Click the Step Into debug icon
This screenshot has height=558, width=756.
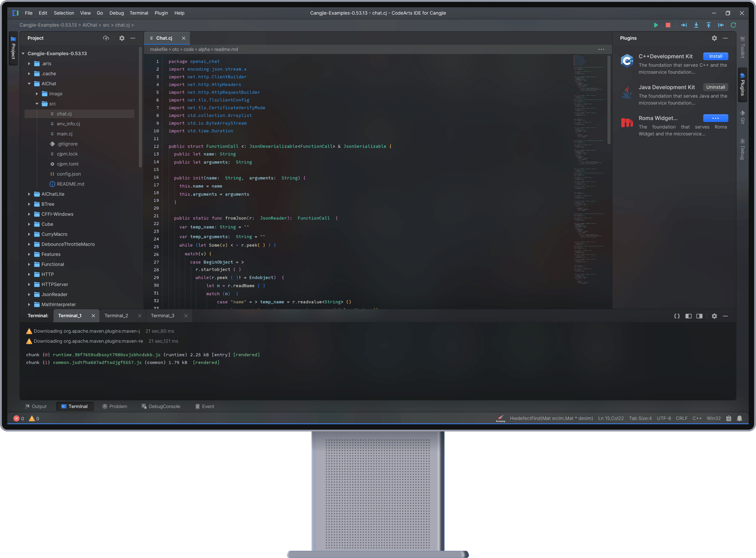[696, 25]
